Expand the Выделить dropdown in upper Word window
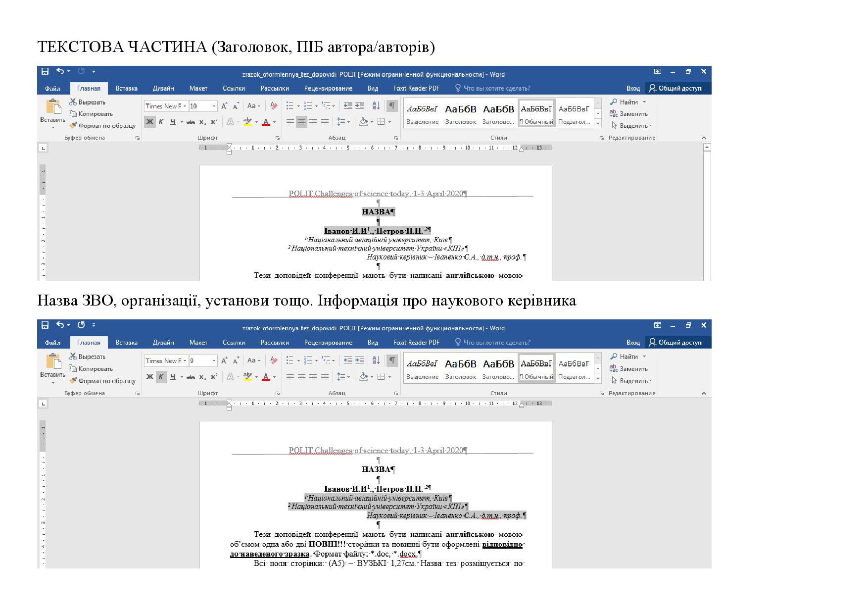Image resolution: width=868 pixels, height=614 pixels. tap(650, 126)
